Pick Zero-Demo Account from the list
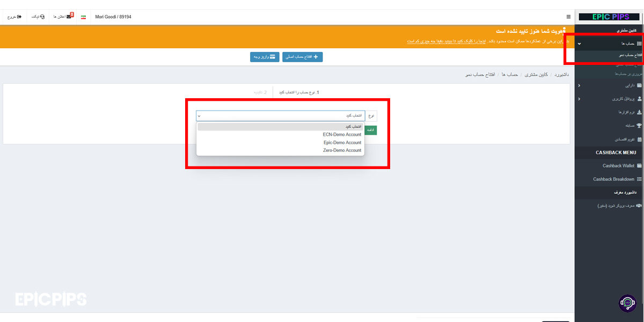644x322 pixels. (x=342, y=151)
